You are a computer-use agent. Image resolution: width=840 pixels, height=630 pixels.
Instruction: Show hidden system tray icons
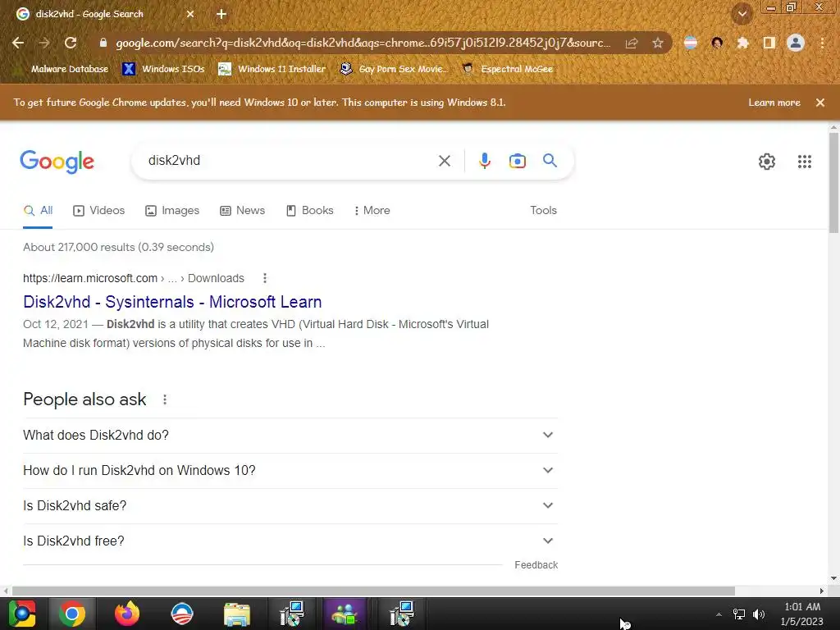point(719,614)
